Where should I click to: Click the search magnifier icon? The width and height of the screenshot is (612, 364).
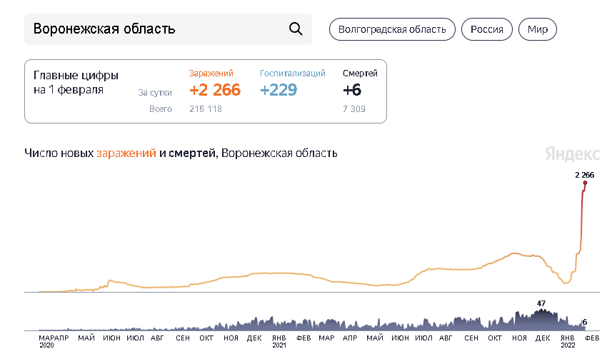click(x=296, y=29)
